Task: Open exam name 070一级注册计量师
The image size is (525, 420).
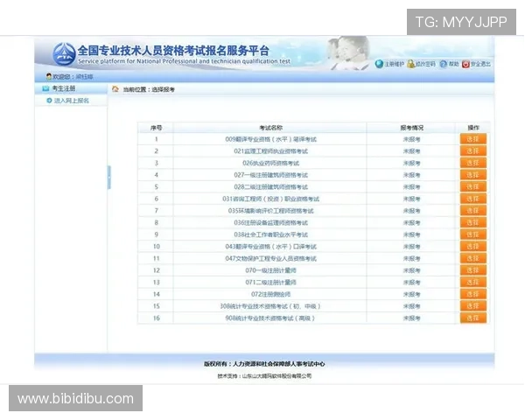Action: pos(270,270)
